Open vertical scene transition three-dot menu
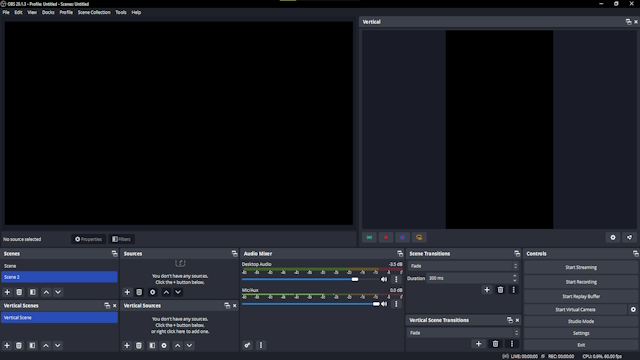 click(512, 344)
